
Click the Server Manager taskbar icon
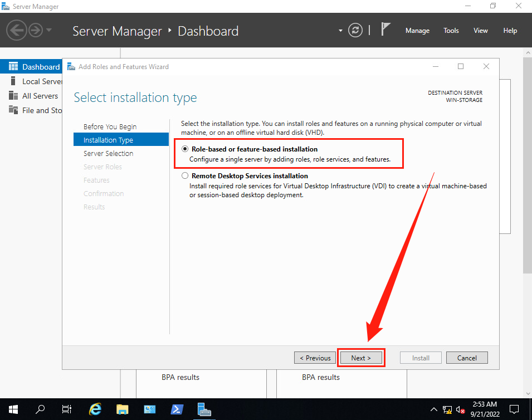point(204,409)
